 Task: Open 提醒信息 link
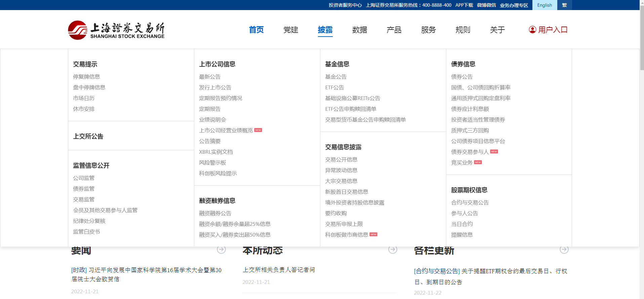[x=462, y=235]
